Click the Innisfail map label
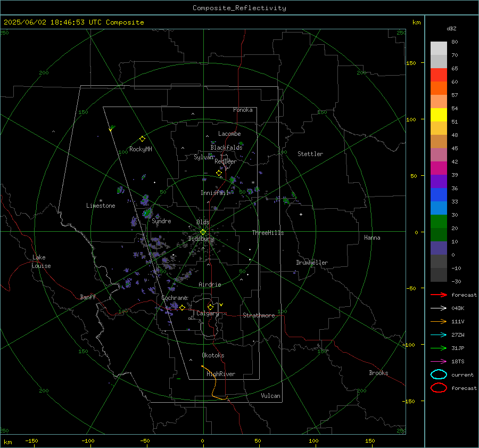Viewport: 479px width, 448px height. tap(214, 193)
